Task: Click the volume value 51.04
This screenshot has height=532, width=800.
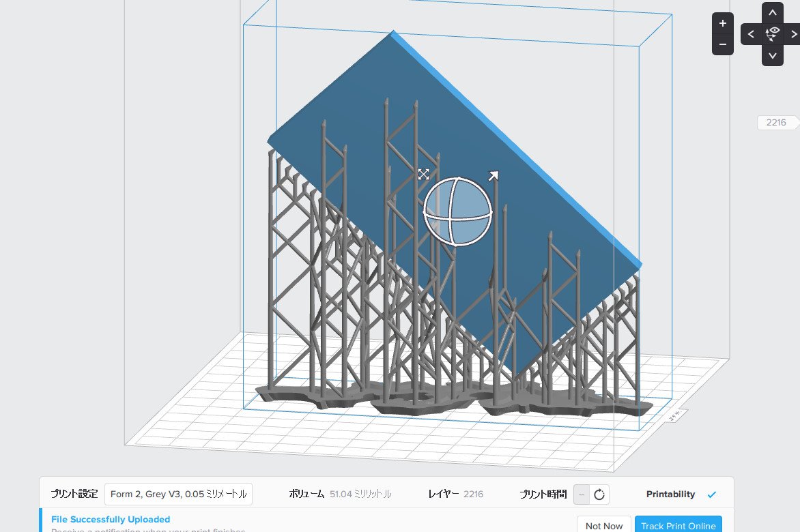Action: 360,494
